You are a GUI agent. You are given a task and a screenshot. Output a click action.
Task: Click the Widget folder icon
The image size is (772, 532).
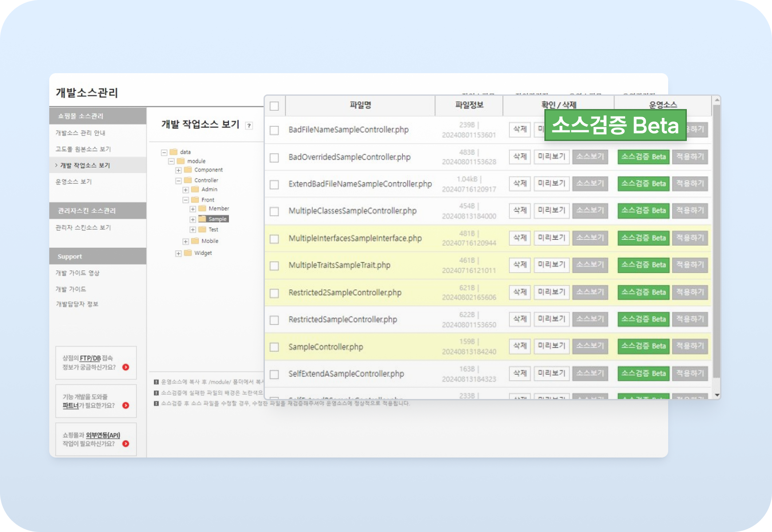(x=188, y=253)
